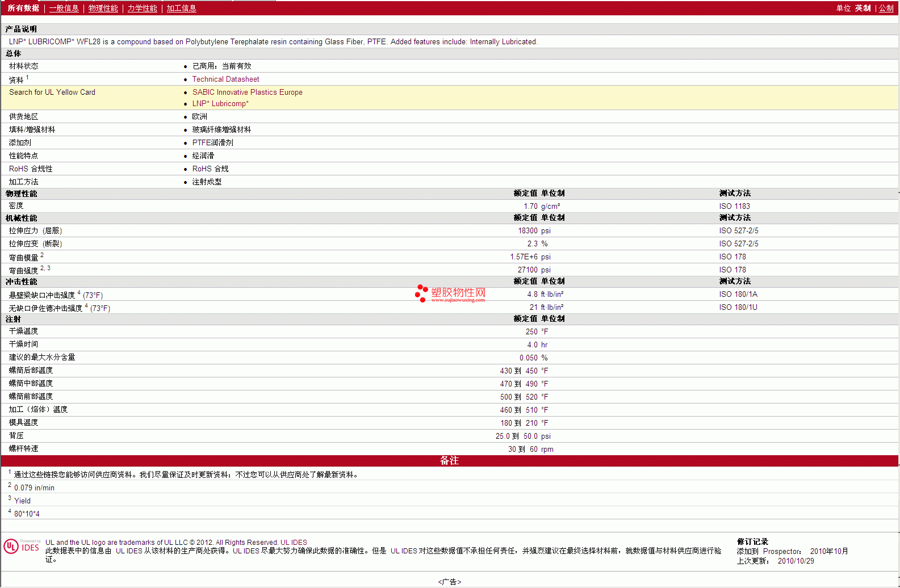Image resolution: width=900 pixels, height=588 pixels.
Task: Click the Yield footnote
Action: click(x=22, y=501)
